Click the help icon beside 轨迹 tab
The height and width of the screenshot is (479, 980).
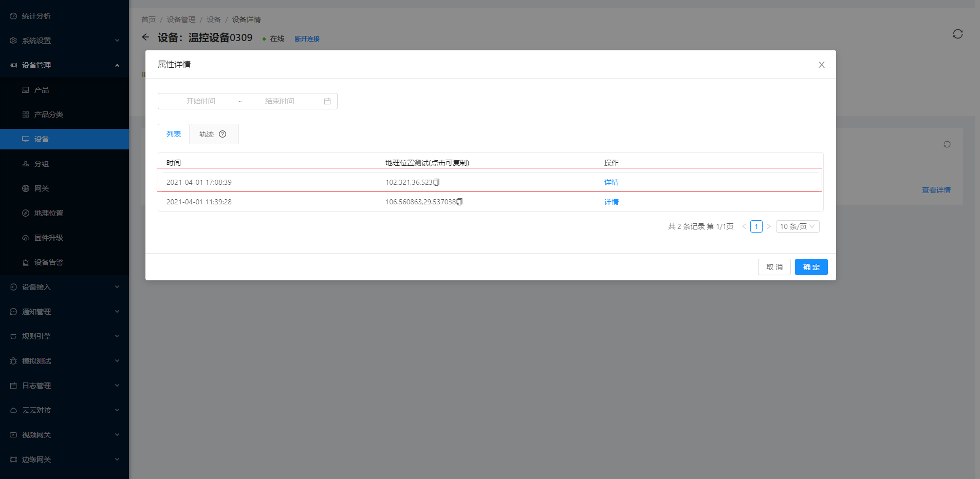point(223,134)
